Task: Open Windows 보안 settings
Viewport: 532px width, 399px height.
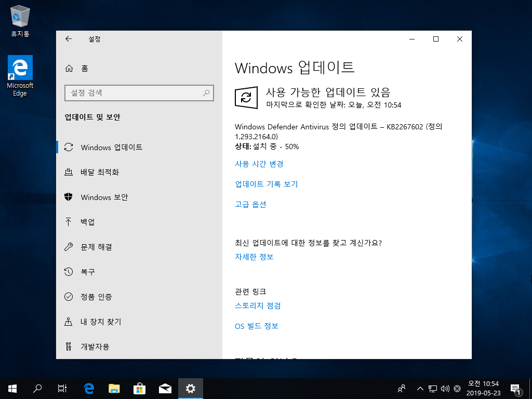Action: pyautogui.click(x=139, y=197)
